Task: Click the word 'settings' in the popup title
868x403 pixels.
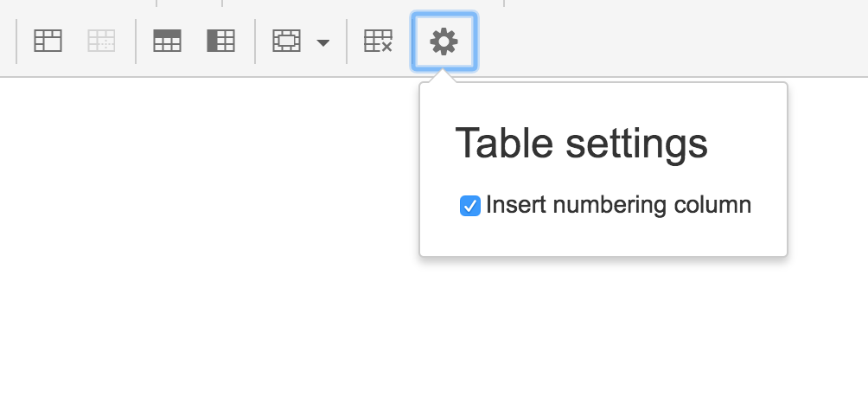Action: (636, 144)
